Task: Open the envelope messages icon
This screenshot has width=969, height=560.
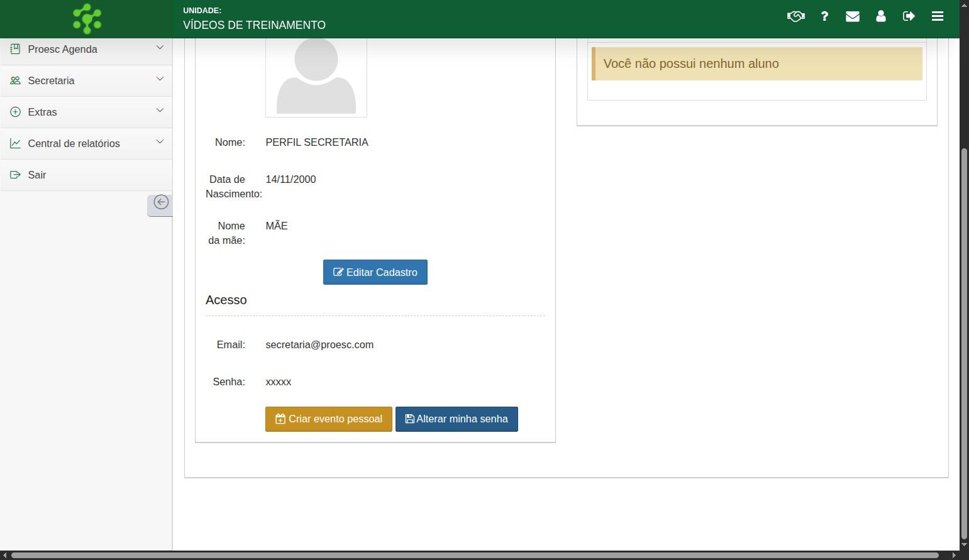Action: [853, 16]
